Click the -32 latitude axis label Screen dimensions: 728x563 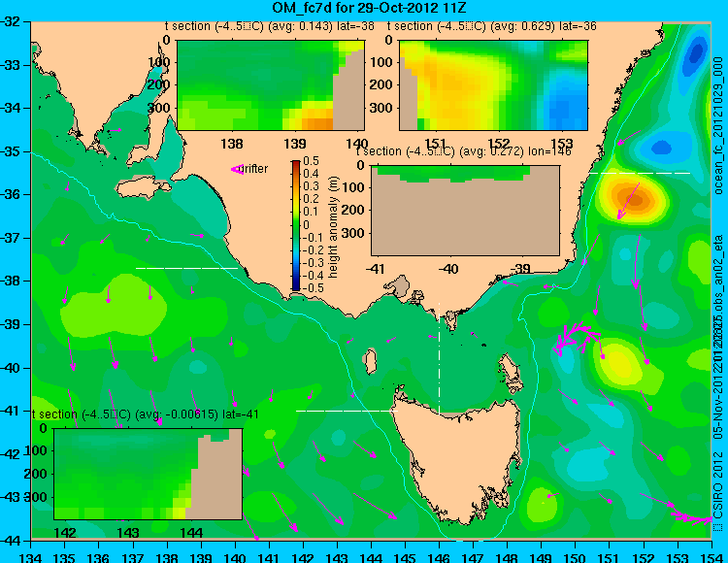point(11,21)
